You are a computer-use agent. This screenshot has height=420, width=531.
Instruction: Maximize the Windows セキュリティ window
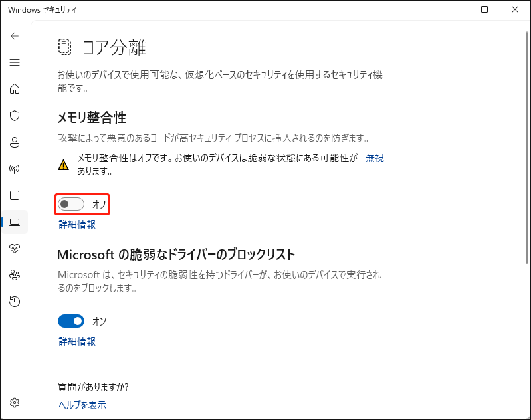484,9
